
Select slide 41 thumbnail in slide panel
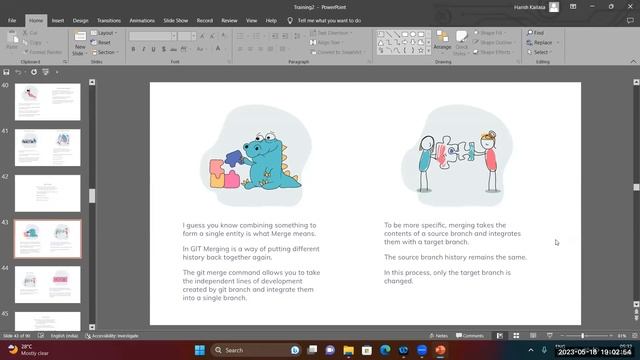coord(48,147)
